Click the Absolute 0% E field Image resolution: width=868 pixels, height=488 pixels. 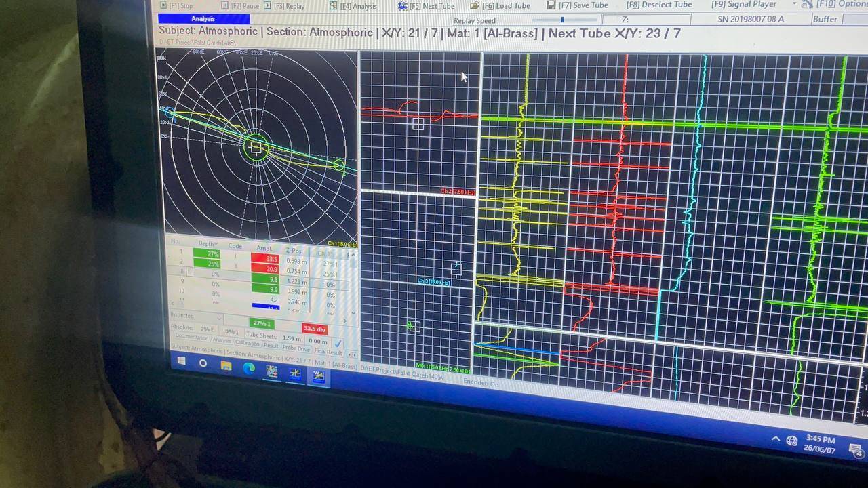[x=206, y=329]
